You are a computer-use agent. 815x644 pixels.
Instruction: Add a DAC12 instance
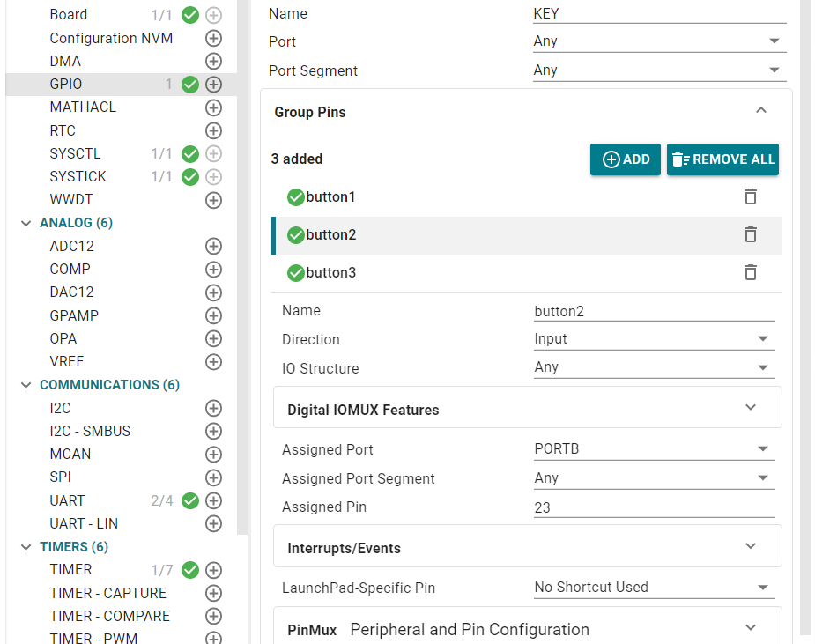(x=213, y=292)
